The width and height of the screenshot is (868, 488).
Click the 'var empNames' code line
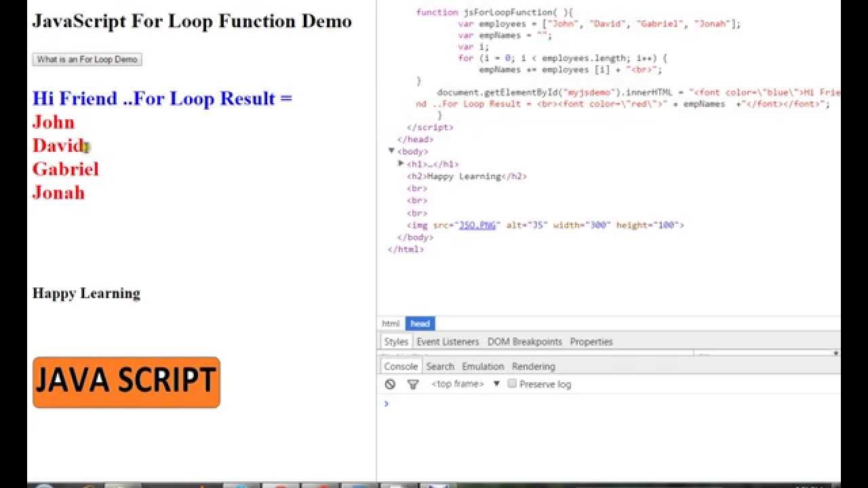click(x=505, y=35)
